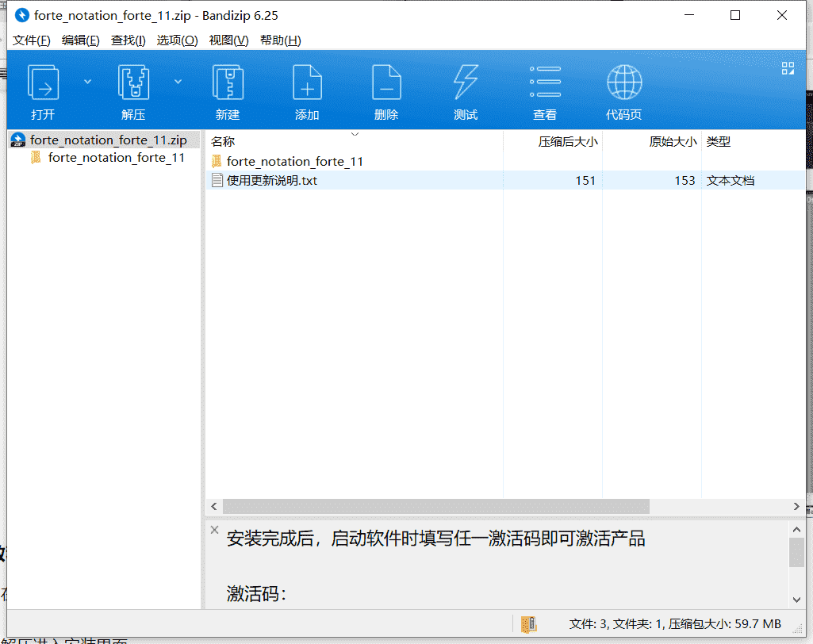
Task: Click the file list horizontal scrollbar thumb
Action: pyautogui.click(x=436, y=507)
